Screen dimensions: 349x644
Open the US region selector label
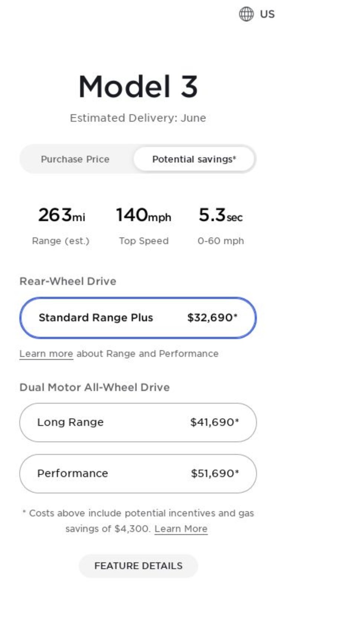coord(267,14)
